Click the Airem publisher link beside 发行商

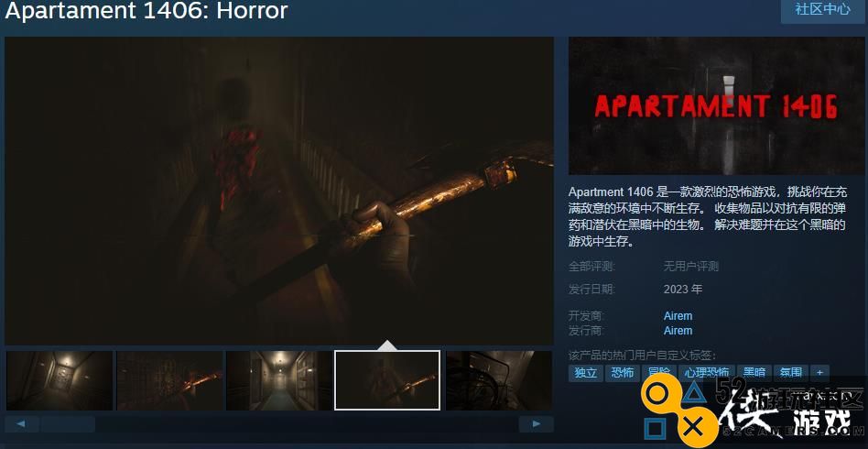(678, 331)
